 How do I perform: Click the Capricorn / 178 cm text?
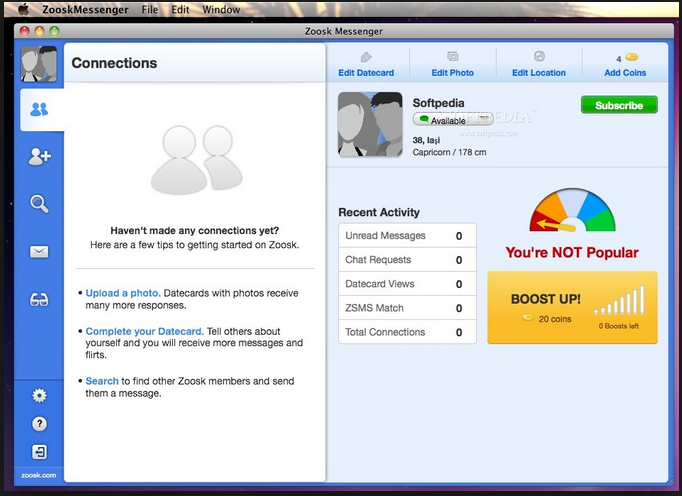(449, 152)
